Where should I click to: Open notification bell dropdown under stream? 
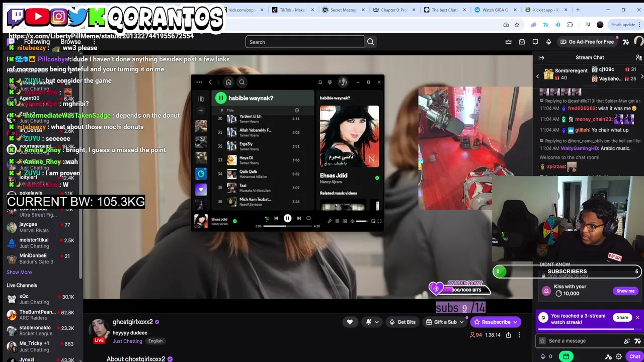[373, 322]
